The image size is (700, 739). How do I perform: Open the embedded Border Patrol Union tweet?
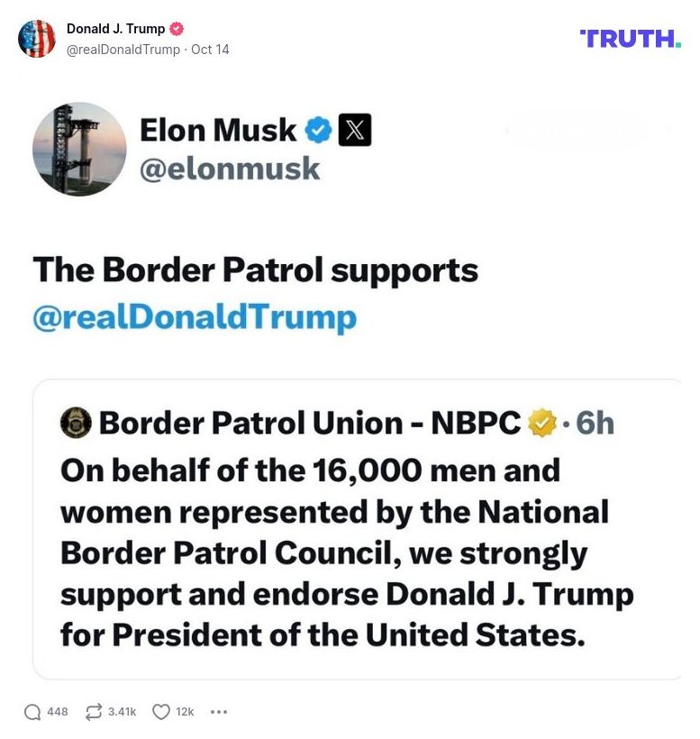(350, 527)
